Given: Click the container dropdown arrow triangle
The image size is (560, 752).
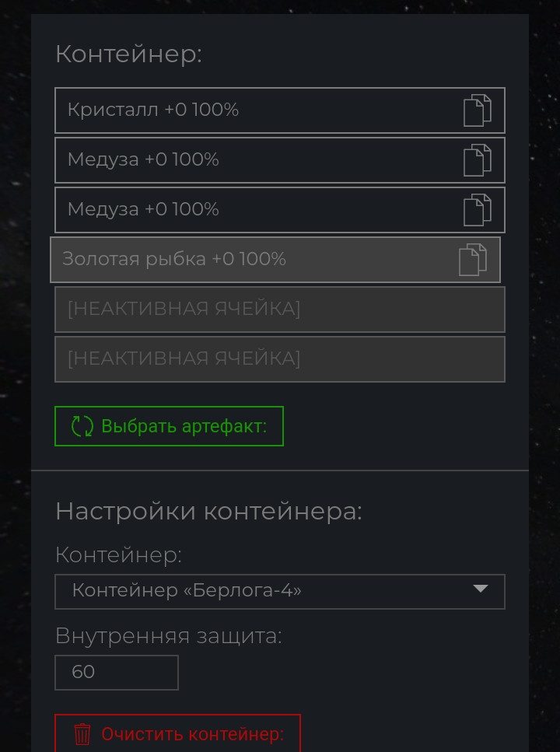Looking at the screenshot, I should click(481, 589).
